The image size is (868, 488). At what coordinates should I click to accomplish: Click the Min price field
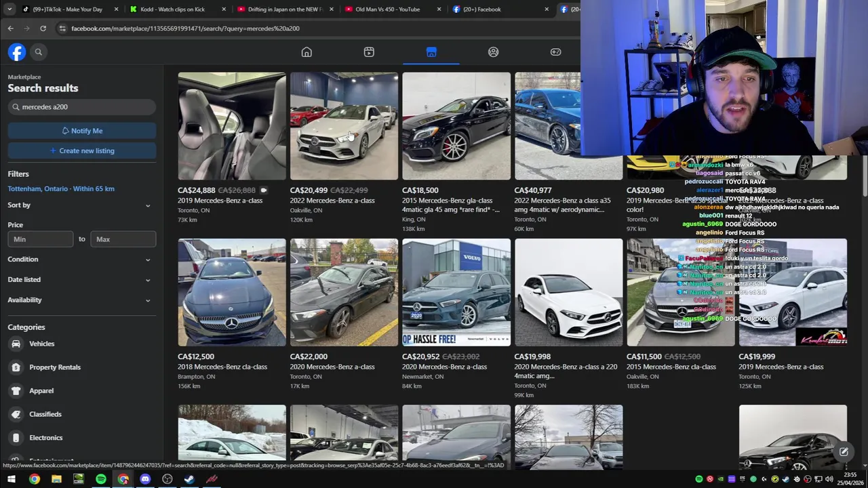(41, 239)
